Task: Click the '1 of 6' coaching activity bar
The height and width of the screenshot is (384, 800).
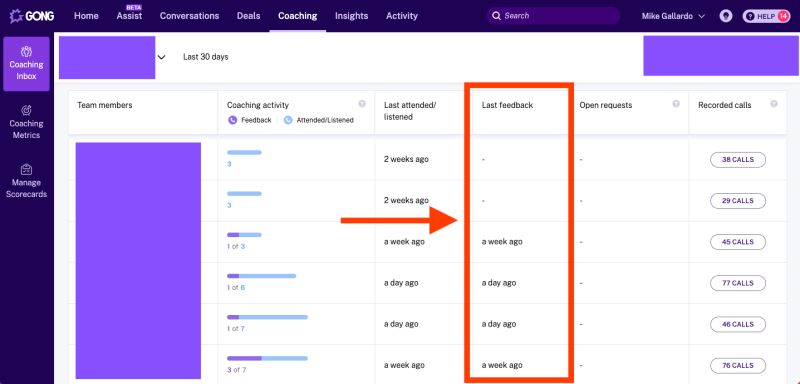Action: (262, 276)
